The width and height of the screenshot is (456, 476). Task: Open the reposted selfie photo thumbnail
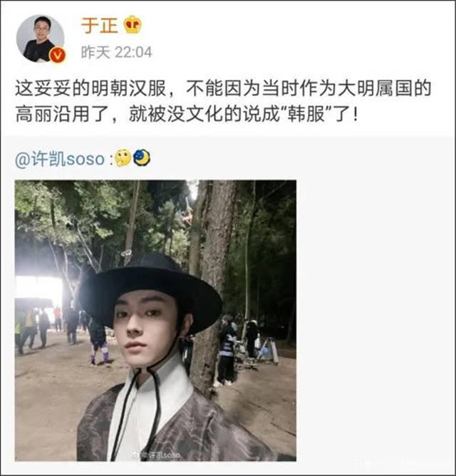pos(155,321)
